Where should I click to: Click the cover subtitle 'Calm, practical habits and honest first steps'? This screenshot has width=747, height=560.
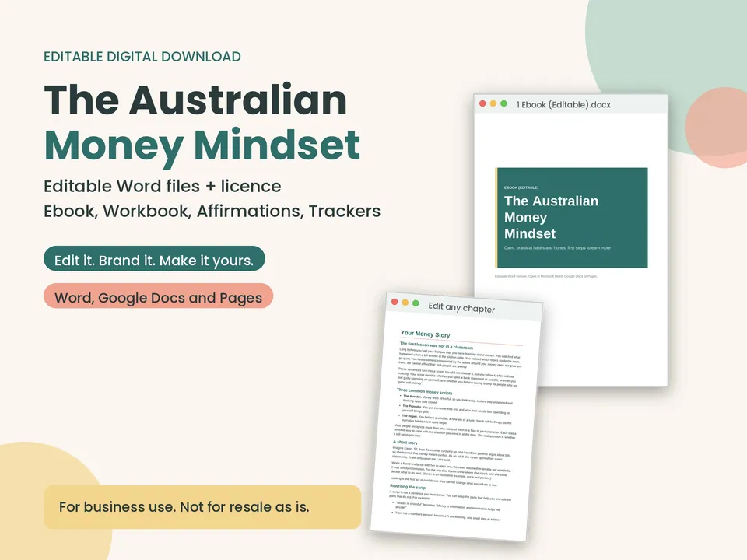point(557,247)
